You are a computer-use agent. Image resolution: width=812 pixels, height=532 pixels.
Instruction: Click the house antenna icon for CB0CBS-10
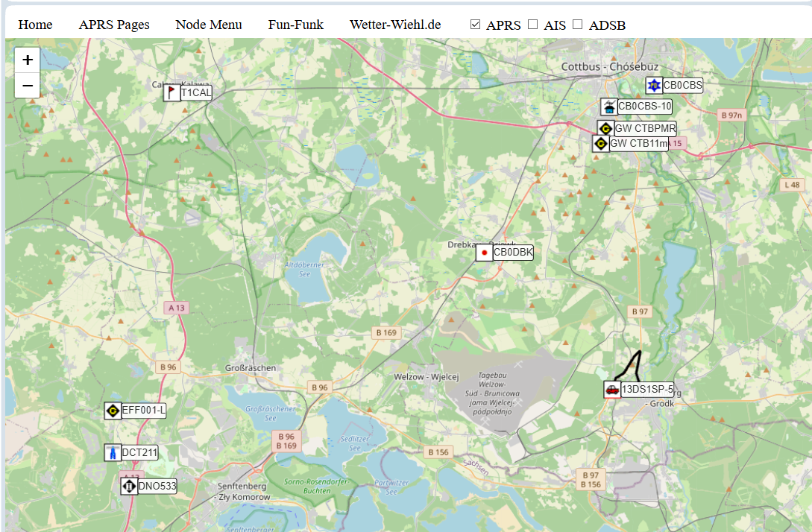(x=609, y=107)
